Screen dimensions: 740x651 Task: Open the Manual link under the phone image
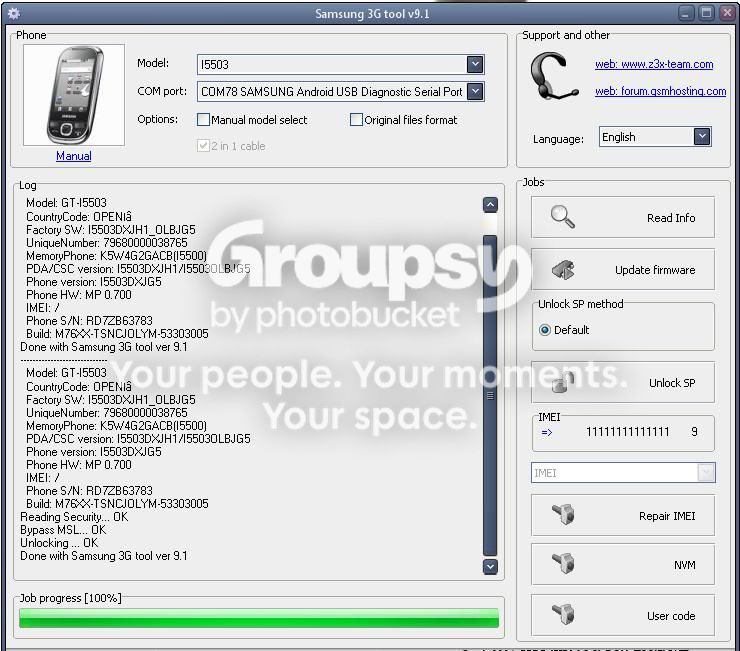tap(74, 156)
